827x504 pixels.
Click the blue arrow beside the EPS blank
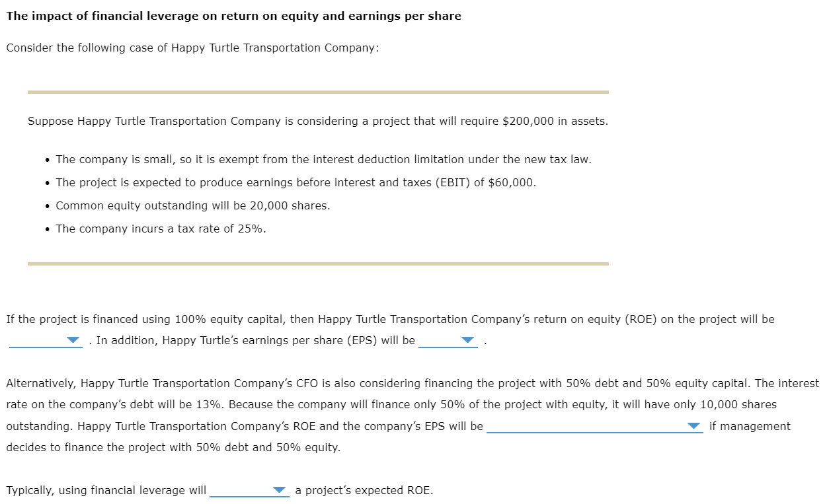coord(468,341)
